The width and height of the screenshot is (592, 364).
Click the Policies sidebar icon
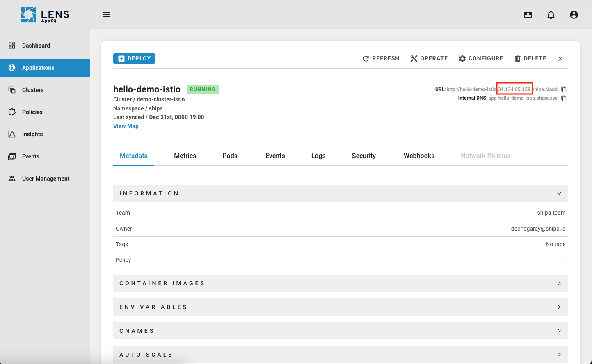[12, 112]
